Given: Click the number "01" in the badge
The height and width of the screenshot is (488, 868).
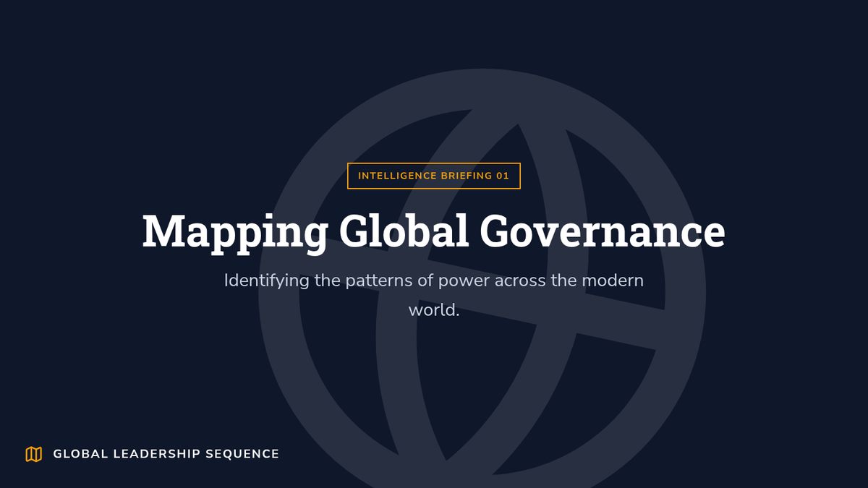Looking at the screenshot, I should (503, 176).
